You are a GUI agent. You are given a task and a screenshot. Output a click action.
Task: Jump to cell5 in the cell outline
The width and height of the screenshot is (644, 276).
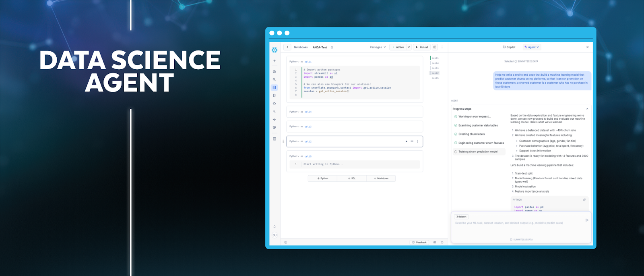click(x=435, y=78)
